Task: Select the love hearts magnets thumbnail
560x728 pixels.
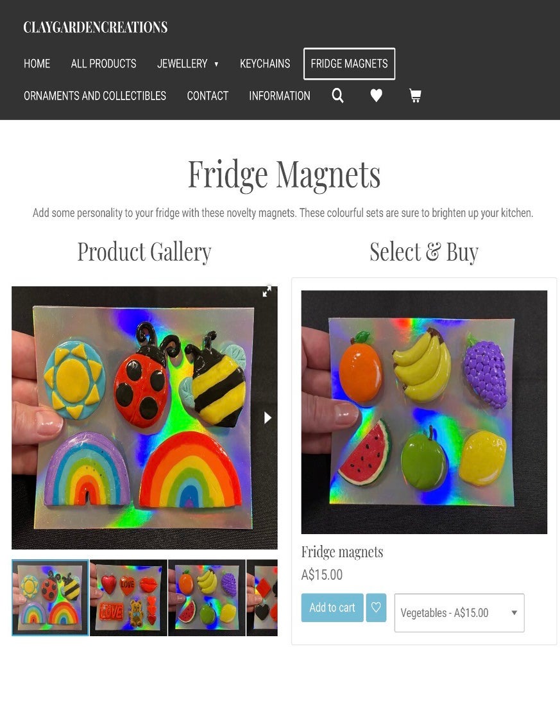Action: point(128,598)
